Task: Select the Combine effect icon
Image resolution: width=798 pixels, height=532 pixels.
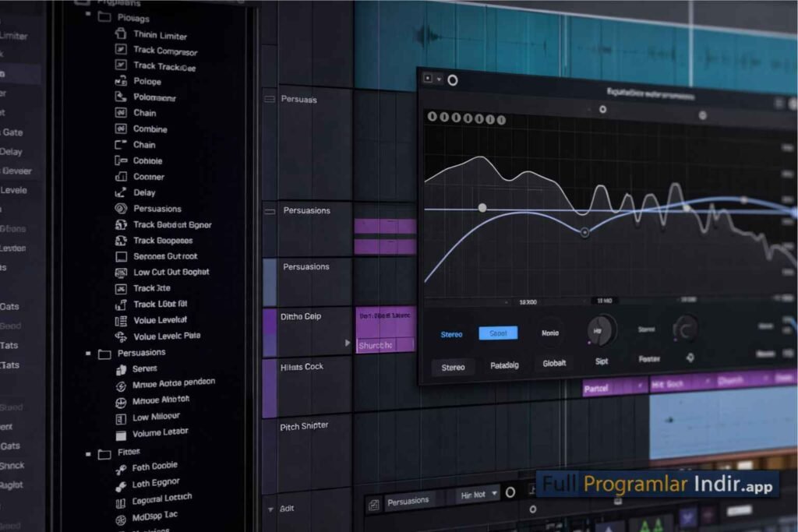Action: 121,129
